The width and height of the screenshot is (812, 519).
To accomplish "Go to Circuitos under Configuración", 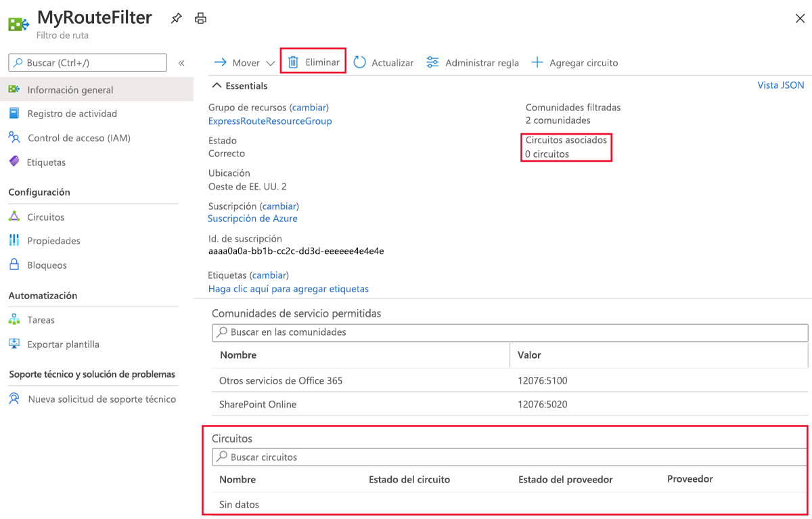I will pos(45,217).
